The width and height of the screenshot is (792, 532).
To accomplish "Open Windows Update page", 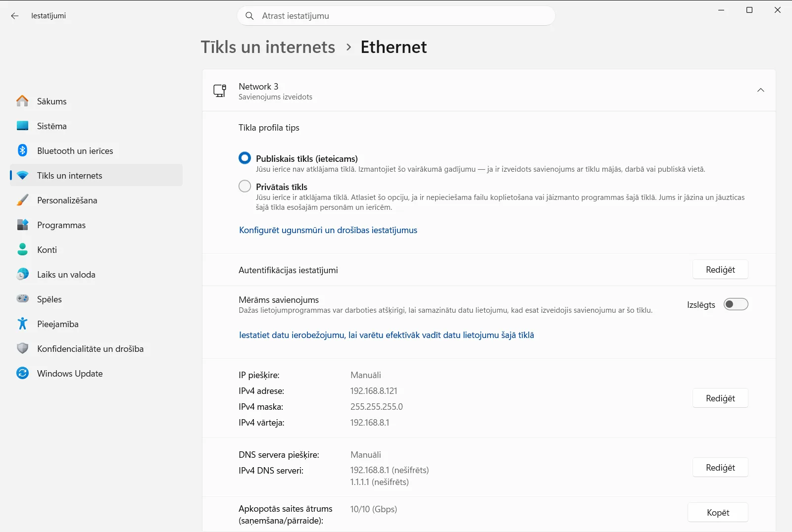I will point(96,373).
